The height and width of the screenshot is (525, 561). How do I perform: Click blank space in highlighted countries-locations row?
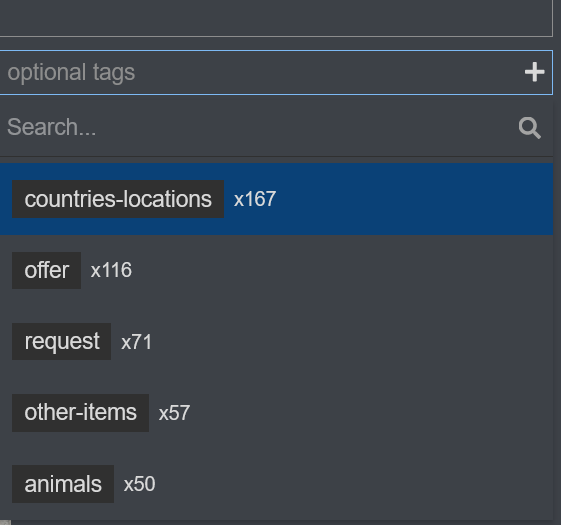pos(411,199)
